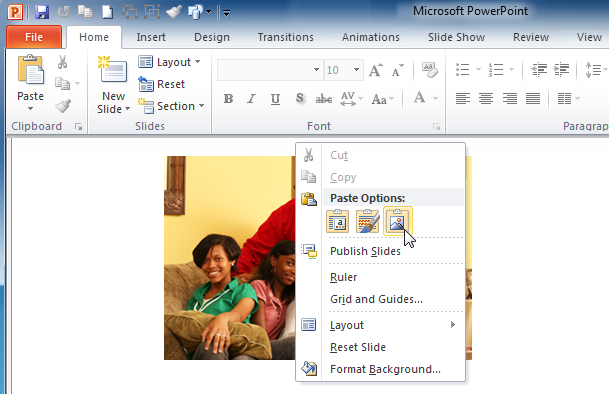The width and height of the screenshot is (609, 394).
Task: Open the Clipboard dialog launcher
Action: (78, 127)
